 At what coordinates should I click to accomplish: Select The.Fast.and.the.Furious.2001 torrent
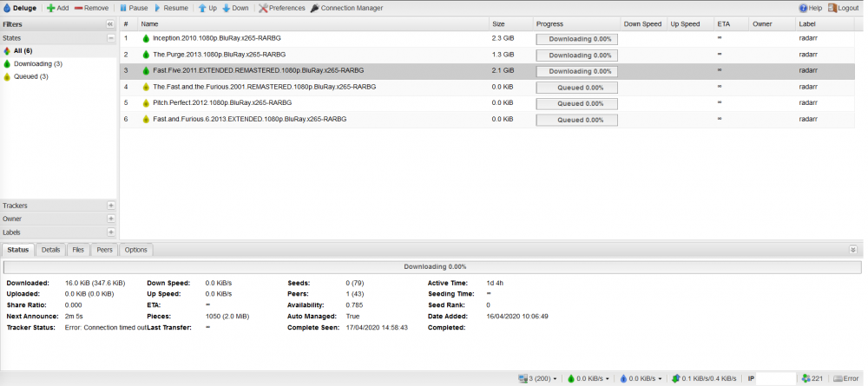point(487,87)
